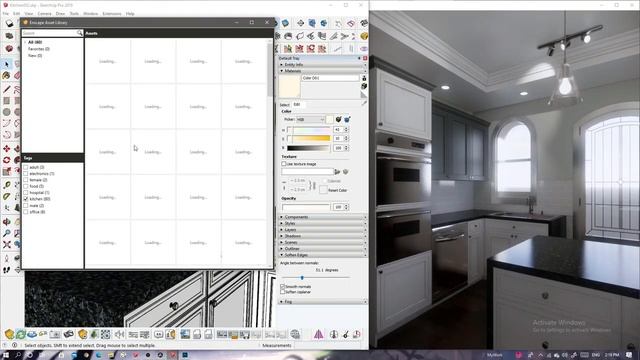This screenshot has width=640, height=360.
Task: Switch to the Edit tab in Materials
Action: pyautogui.click(x=297, y=104)
